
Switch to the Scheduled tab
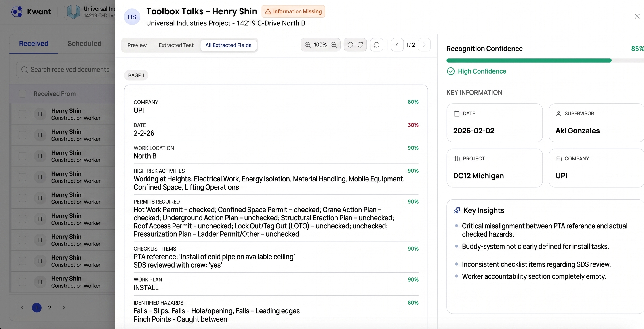(x=84, y=44)
